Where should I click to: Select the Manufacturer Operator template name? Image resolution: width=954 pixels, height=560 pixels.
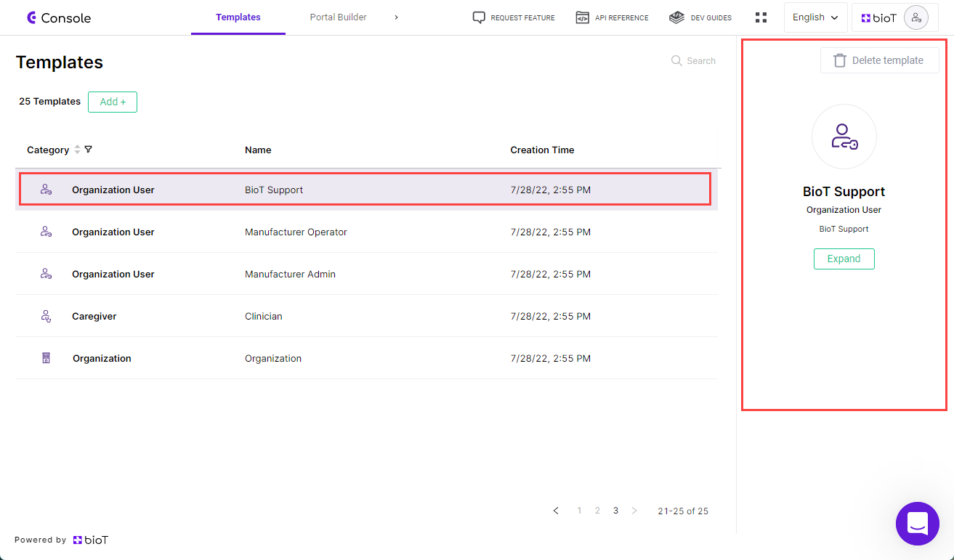point(296,232)
